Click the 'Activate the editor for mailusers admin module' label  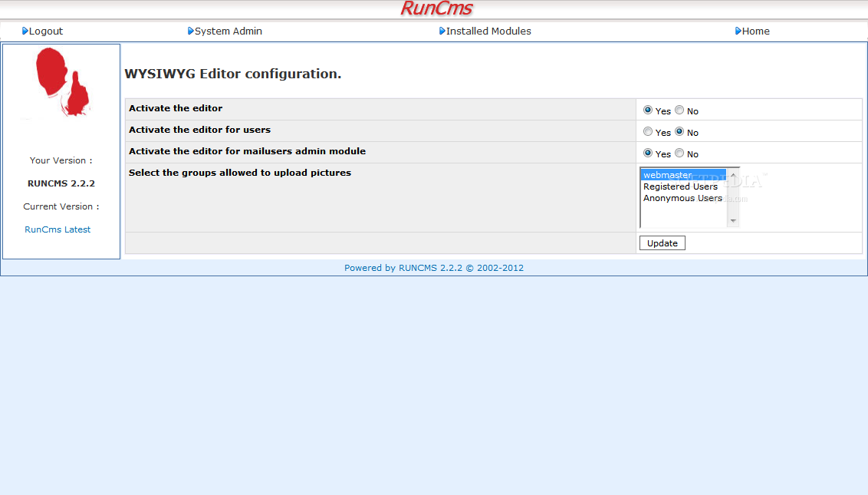(248, 151)
